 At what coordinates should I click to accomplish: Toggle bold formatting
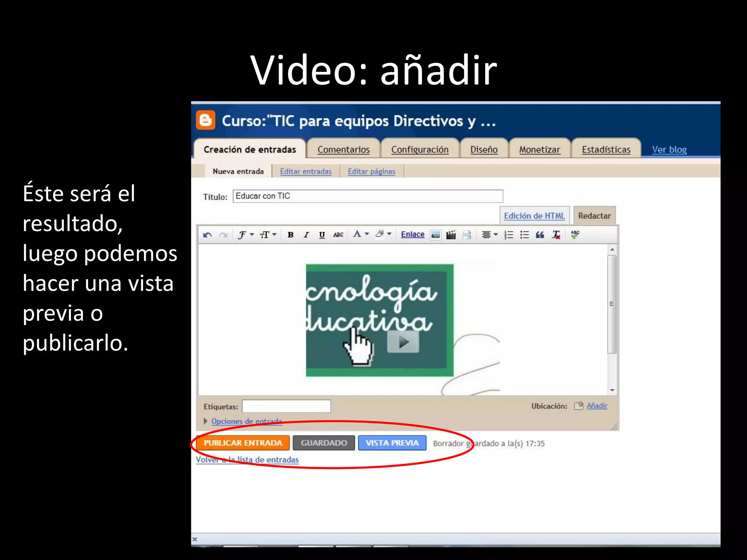coord(290,234)
